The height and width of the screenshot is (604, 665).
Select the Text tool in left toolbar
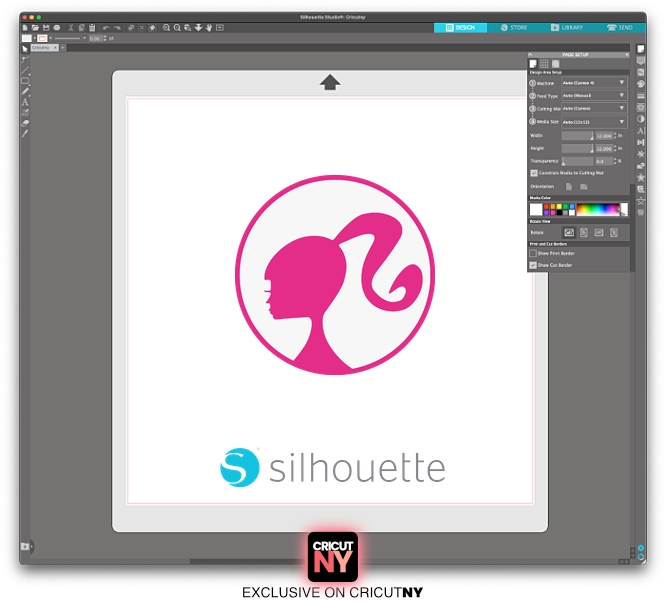(26, 102)
